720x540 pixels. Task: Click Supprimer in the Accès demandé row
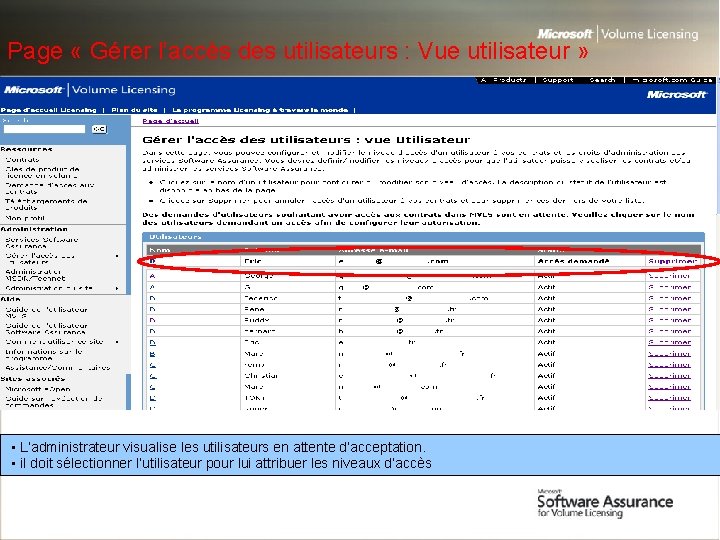673,261
